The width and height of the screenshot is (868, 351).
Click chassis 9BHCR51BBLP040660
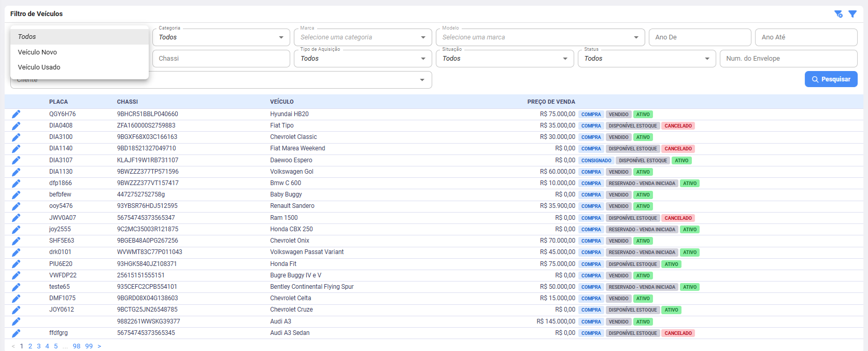pos(148,114)
